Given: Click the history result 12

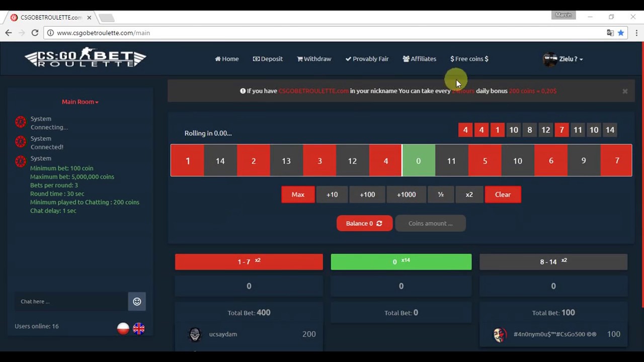Looking at the screenshot, I should tap(545, 130).
